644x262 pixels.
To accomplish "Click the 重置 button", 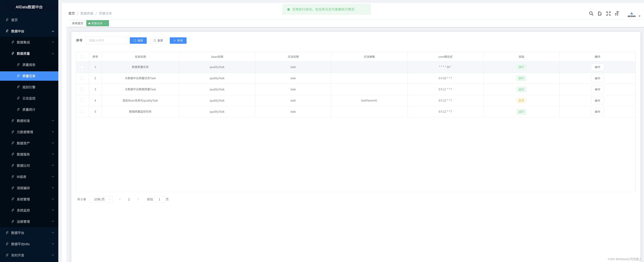I will point(158,41).
